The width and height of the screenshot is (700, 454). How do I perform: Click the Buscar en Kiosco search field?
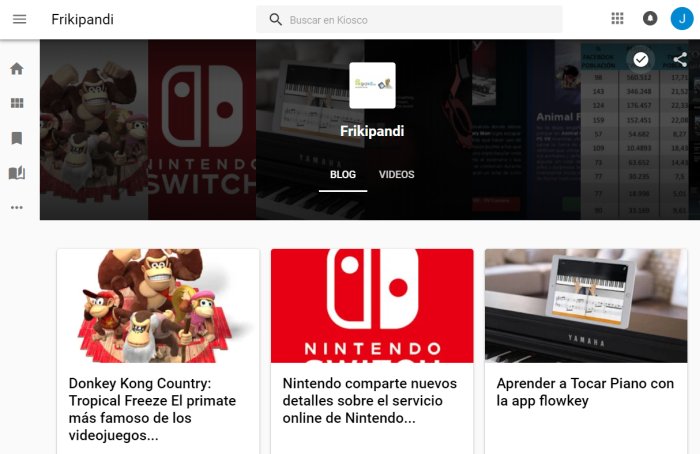(409, 20)
